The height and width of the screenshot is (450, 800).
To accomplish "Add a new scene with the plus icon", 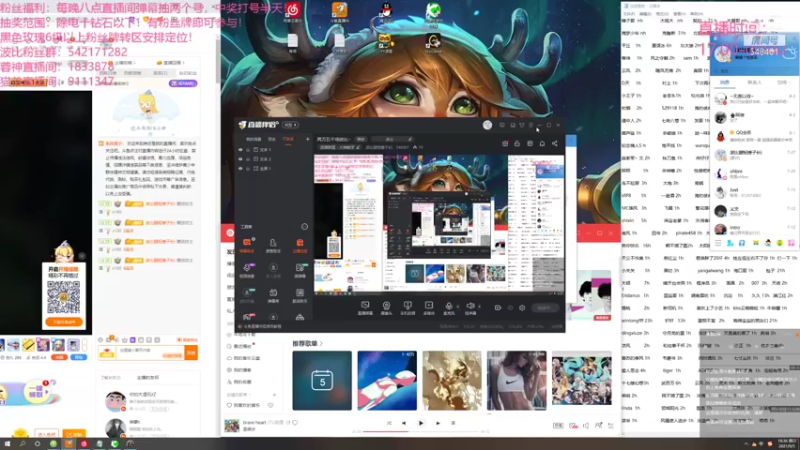I will point(308,139).
